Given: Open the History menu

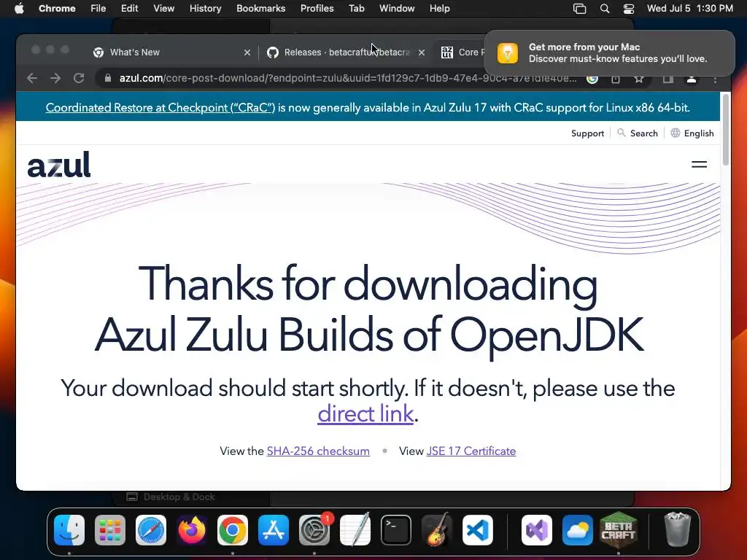Looking at the screenshot, I should [x=205, y=8].
